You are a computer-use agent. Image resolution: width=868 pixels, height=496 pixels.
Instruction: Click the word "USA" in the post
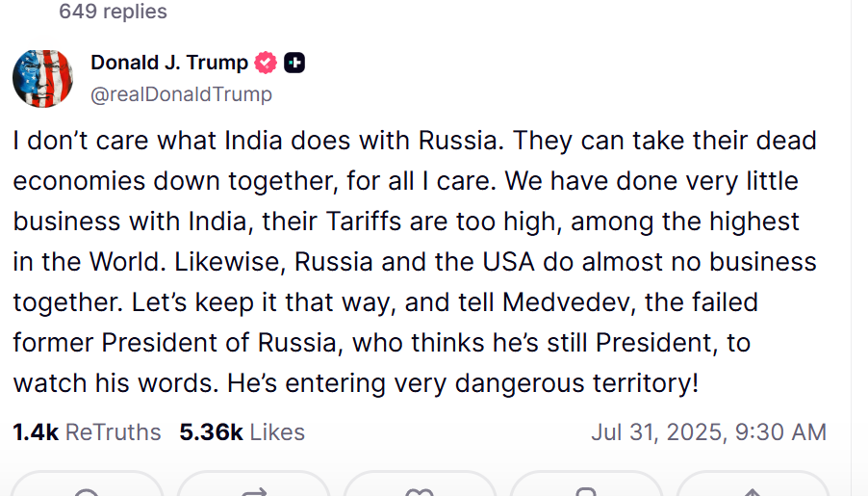509,262
